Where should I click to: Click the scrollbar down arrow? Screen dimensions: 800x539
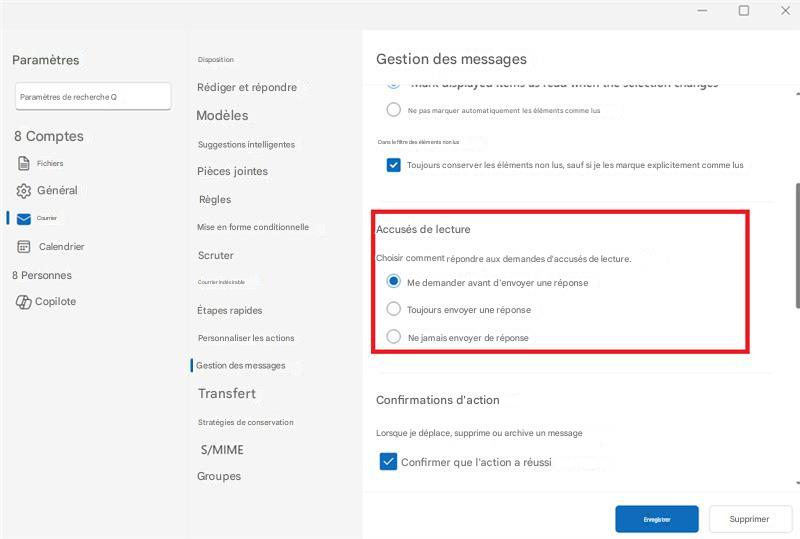coord(797,483)
